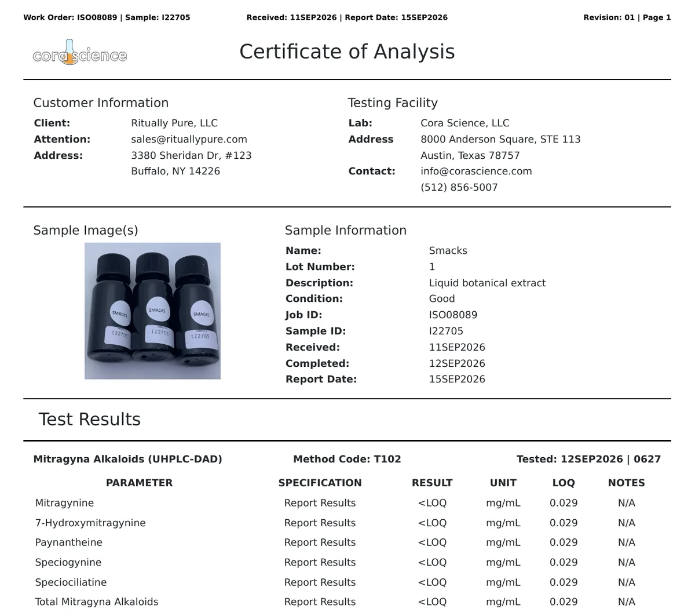Click the Testing Facility heading
The image size is (695, 616).
(x=393, y=103)
